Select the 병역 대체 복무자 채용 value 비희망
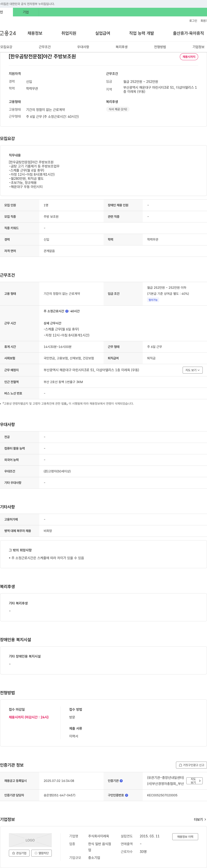The height and width of the screenshot is (868, 207). (x=48, y=531)
